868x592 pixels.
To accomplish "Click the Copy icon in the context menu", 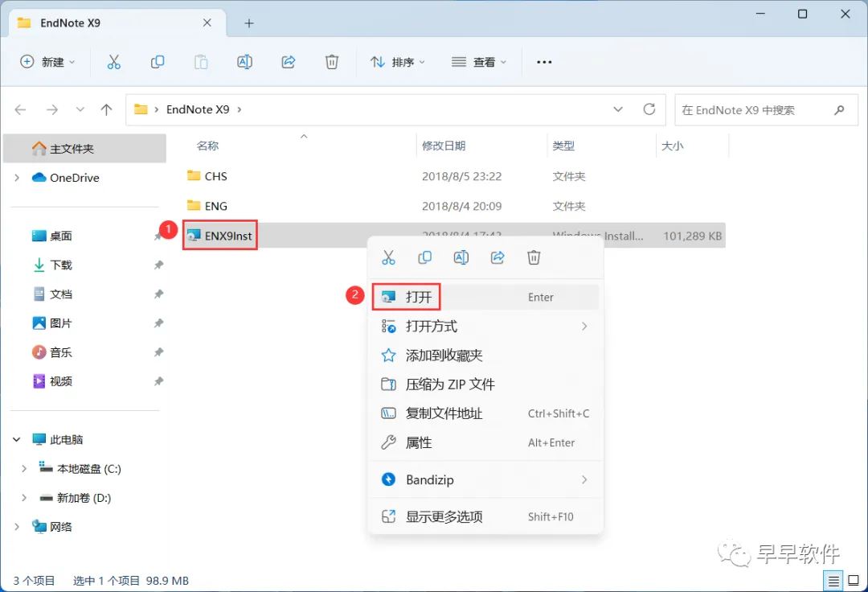I will coord(424,257).
